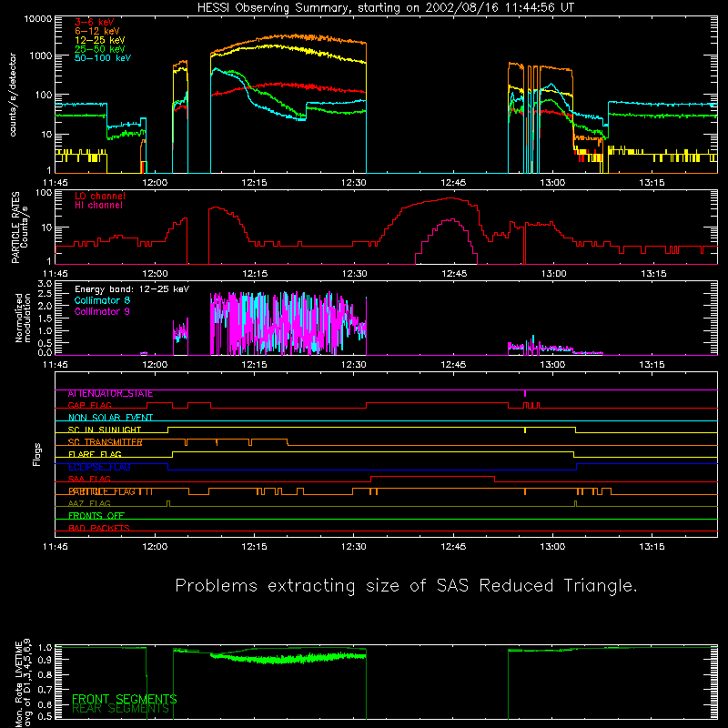Click the Mon. Rate LIVETIME axis label
Viewport: 728px width, 728px height.
pos(23,684)
